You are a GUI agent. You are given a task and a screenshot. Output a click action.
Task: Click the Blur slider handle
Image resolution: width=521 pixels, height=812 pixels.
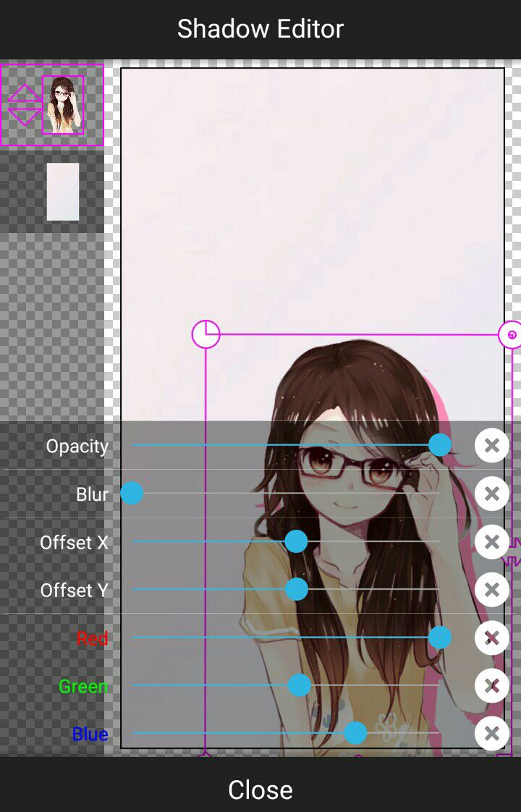(x=132, y=493)
